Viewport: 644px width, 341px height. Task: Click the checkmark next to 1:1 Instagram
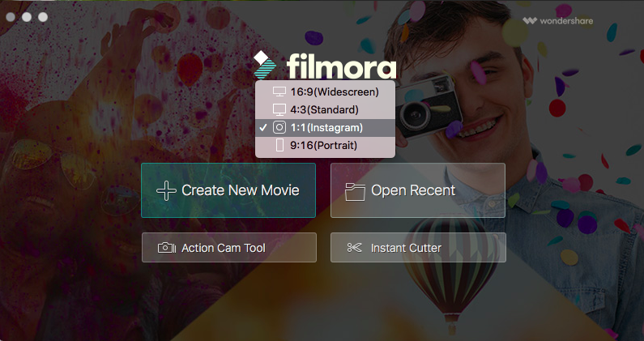click(x=262, y=128)
